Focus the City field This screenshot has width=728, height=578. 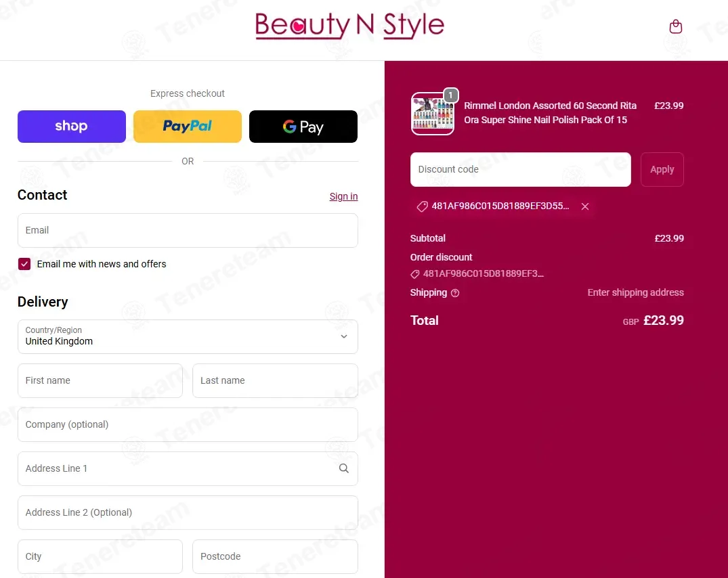tap(100, 556)
